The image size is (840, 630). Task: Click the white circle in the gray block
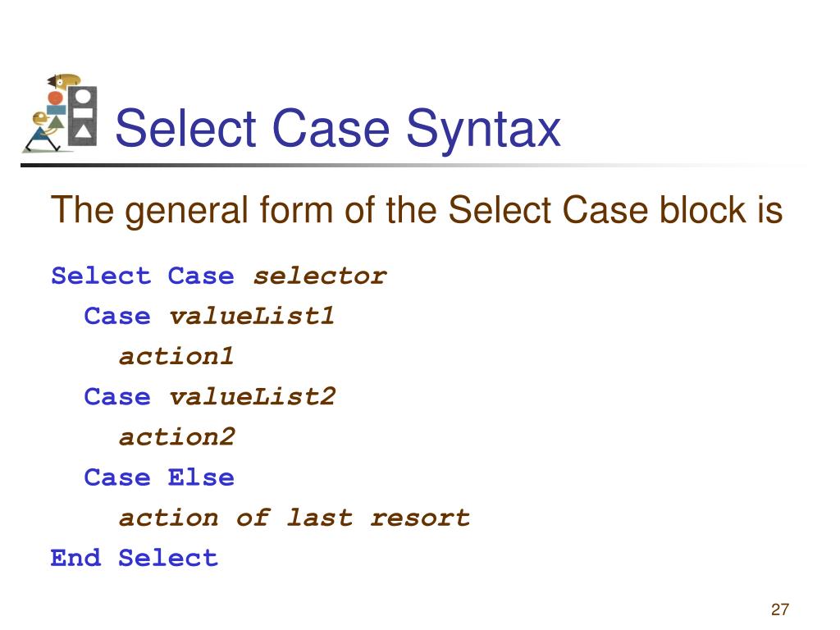83,97
